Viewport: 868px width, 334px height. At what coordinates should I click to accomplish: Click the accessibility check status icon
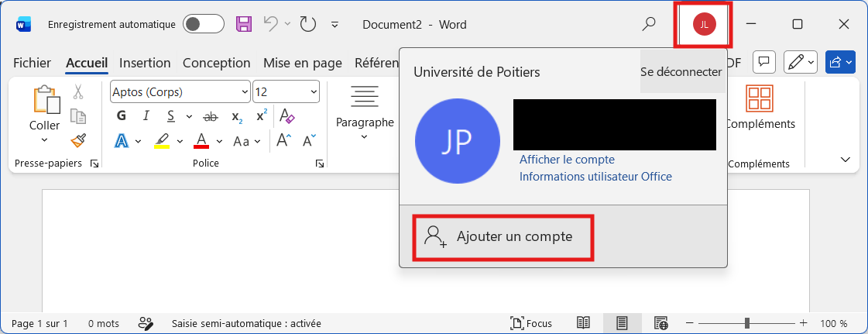pos(146,323)
